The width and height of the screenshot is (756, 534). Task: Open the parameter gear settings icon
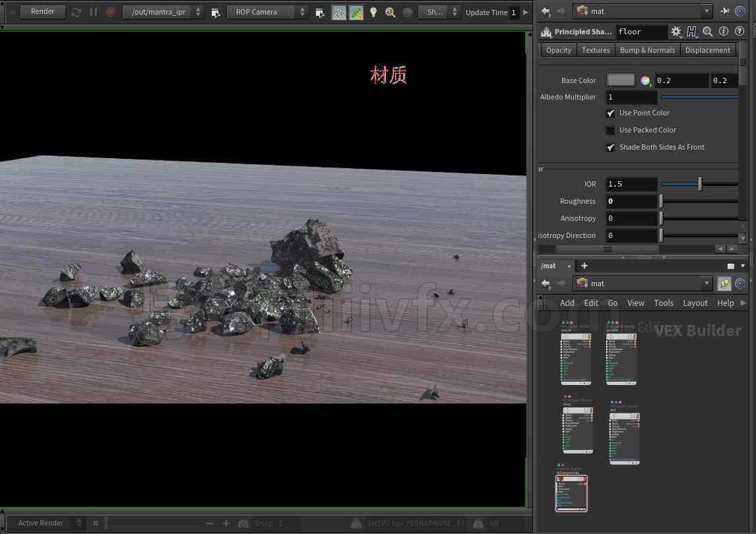click(x=676, y=32)
